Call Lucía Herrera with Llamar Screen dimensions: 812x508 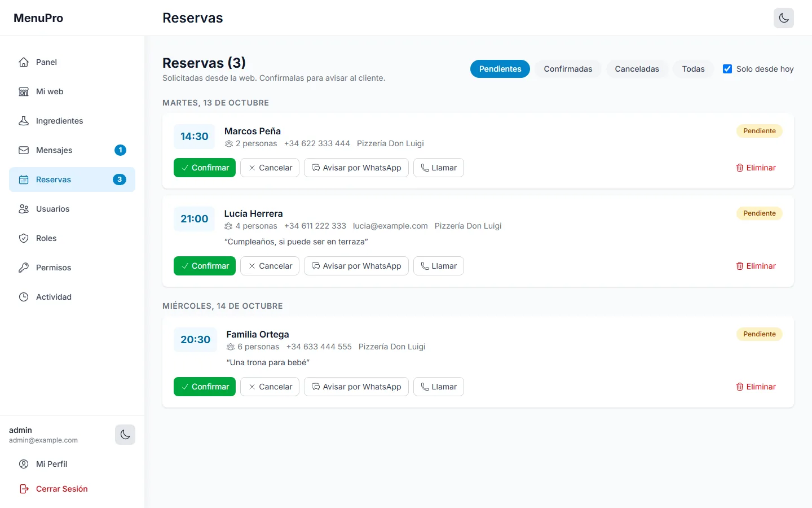point(439,266)
